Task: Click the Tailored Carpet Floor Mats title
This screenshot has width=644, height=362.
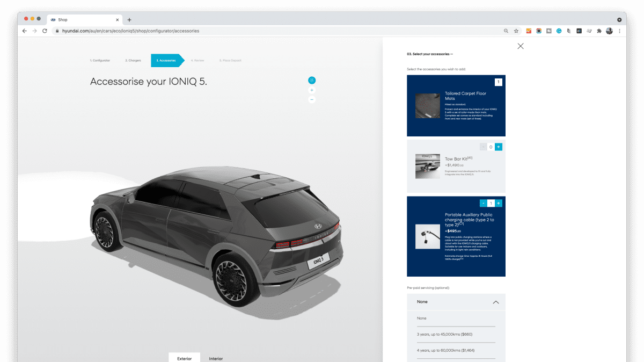Action: [465, 96]
